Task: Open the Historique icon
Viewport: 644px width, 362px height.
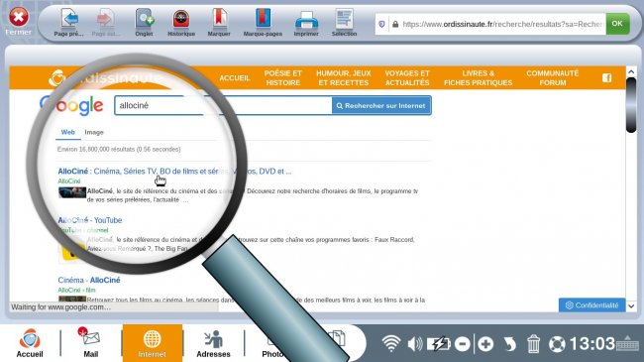Action: [181, 19]
